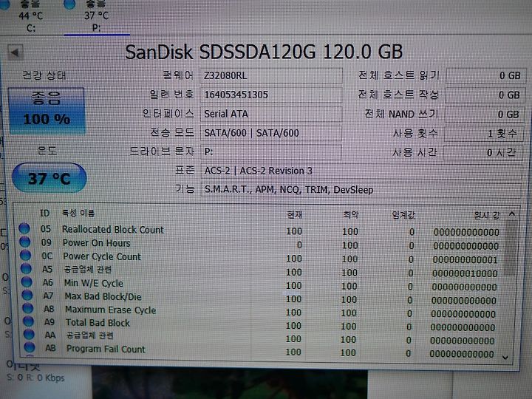Click the 특성 이름 column header

pos(78,213)
